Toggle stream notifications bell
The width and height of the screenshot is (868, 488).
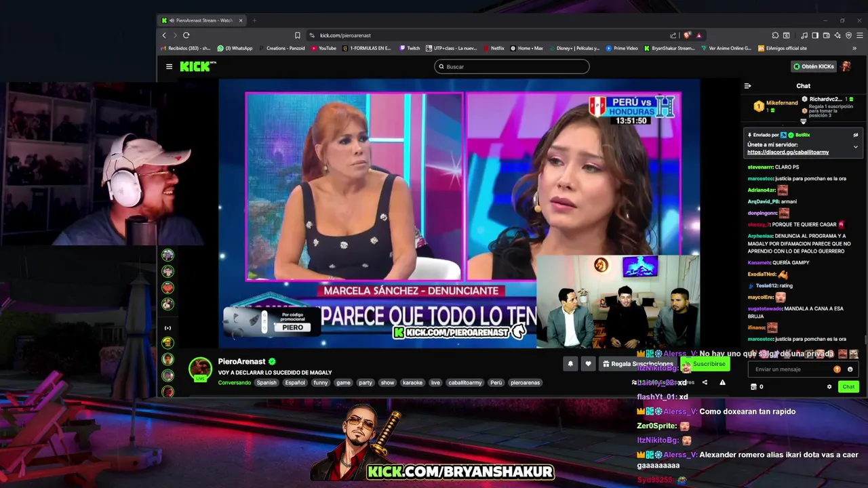click(570, 364)
